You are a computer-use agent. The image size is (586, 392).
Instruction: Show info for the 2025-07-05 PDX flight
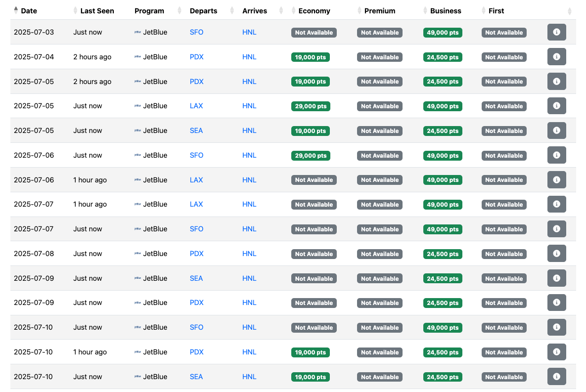tap(556, 82)
